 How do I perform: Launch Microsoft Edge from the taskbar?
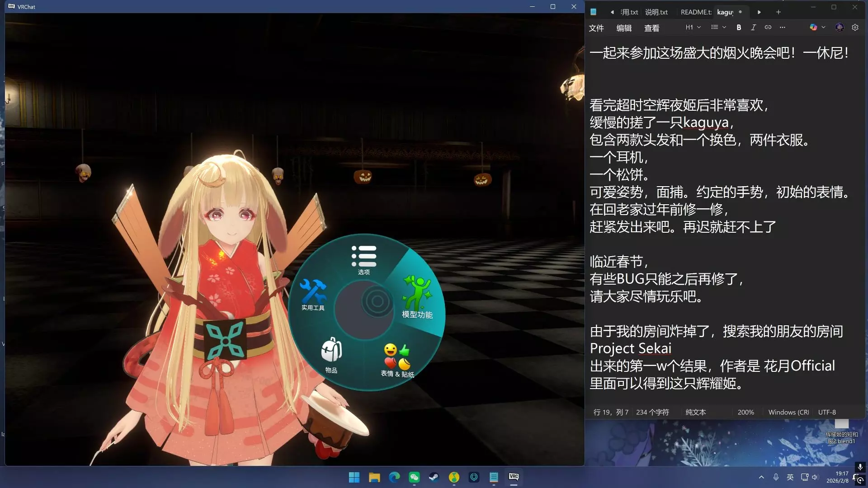(x=394, y=477)
